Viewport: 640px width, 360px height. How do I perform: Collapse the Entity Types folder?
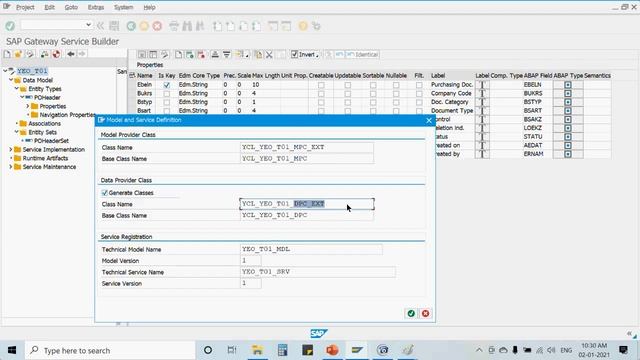coord(16,89)
